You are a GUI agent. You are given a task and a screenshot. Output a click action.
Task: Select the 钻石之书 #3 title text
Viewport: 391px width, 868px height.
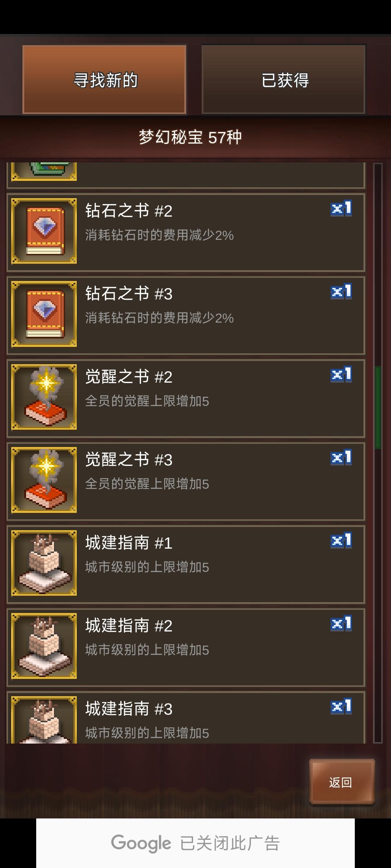click(129, 294)
